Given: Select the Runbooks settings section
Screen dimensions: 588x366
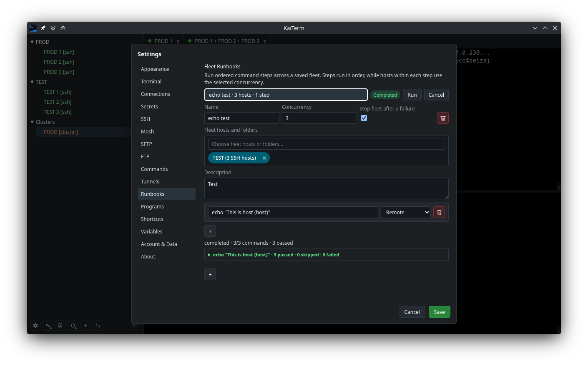Looking at the screenshot, I should (166, 194).
